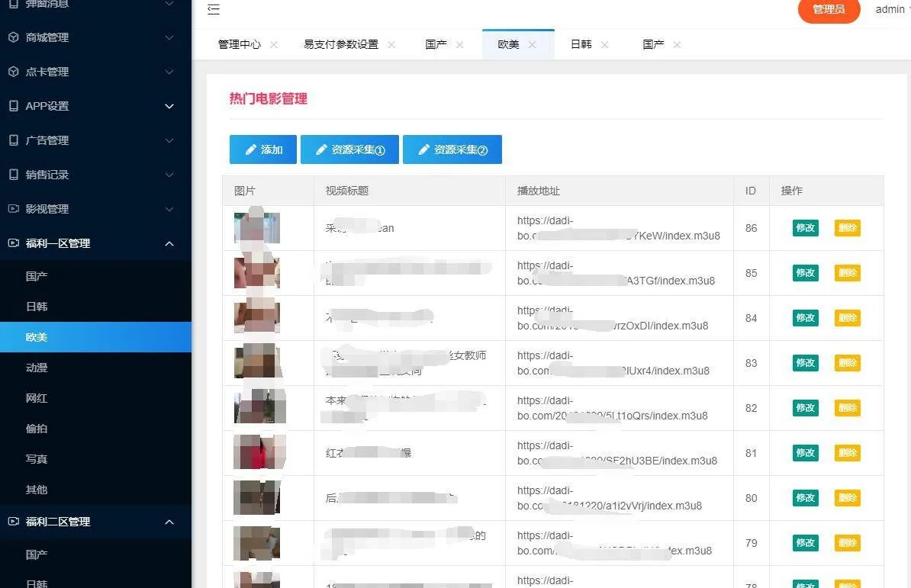Image resolution: width=911 pixels, height=588 pixels.
Task: Collapse the 福利二区管理 section chevron
Action: tap(169, 522)
